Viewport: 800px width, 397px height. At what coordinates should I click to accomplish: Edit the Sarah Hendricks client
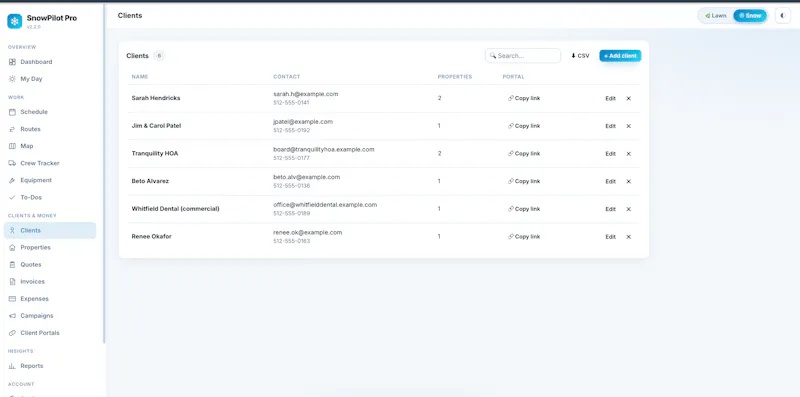[x=610, y=98]
